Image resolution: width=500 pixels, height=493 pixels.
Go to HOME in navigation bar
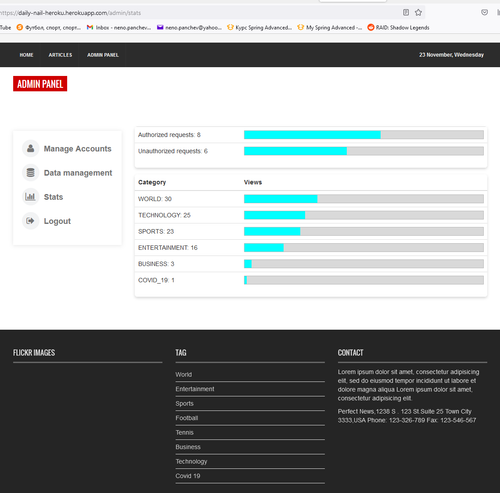click(26, 55)
